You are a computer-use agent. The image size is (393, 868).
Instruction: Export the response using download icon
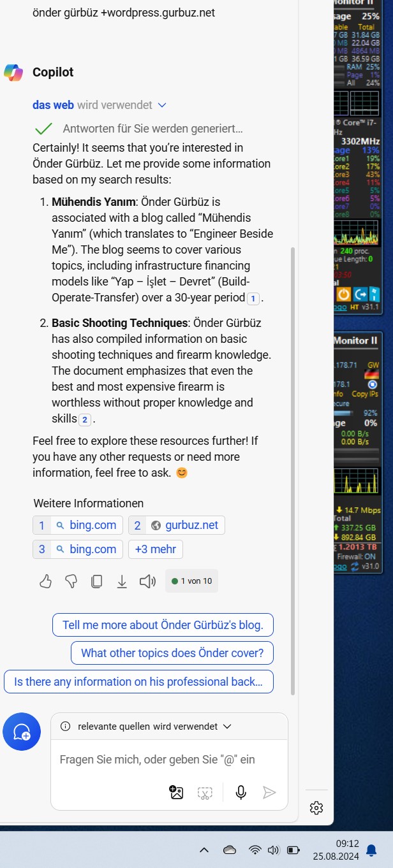122,581
